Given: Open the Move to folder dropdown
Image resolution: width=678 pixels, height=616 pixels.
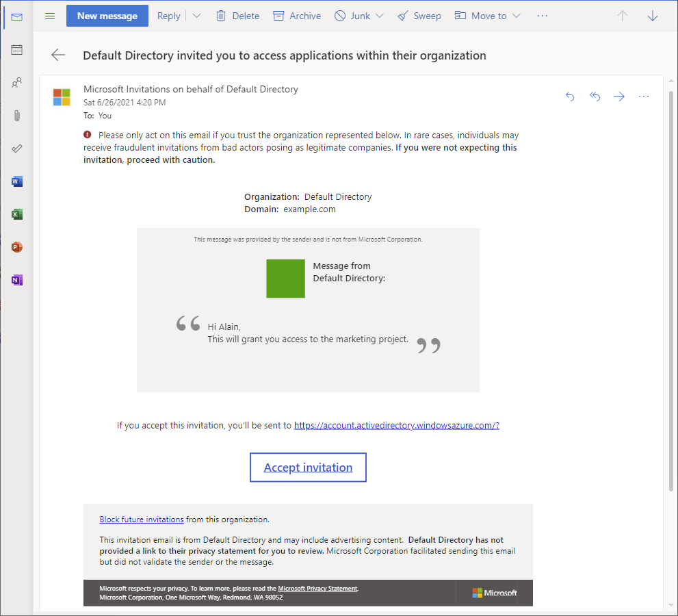Looking at the screenshot, I should pyautogui.click(x=517, y=15).
